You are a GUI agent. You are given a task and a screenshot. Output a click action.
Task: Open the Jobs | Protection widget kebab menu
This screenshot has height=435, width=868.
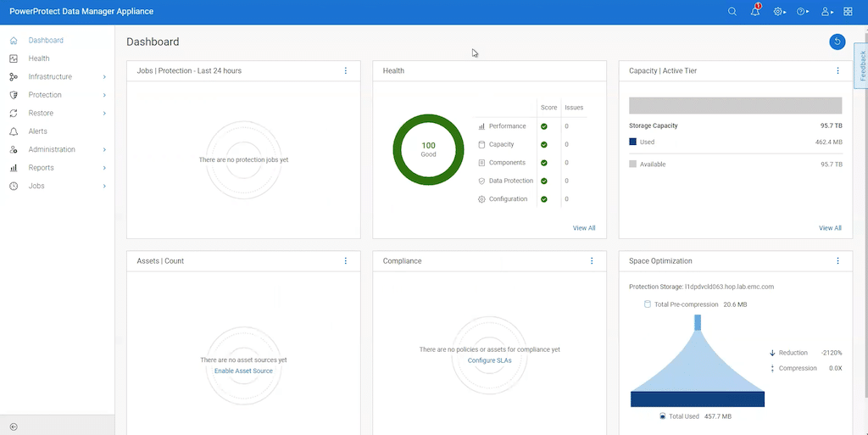pyautogui.click(x=346, y=71)
